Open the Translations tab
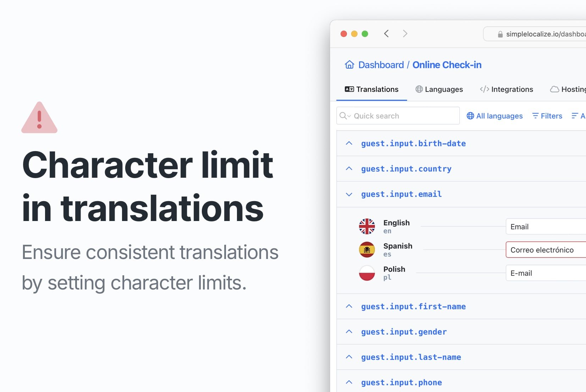Image resolution: width=586 pixels, height=392 pixels. pyautogui.click(x=372, y=89)
